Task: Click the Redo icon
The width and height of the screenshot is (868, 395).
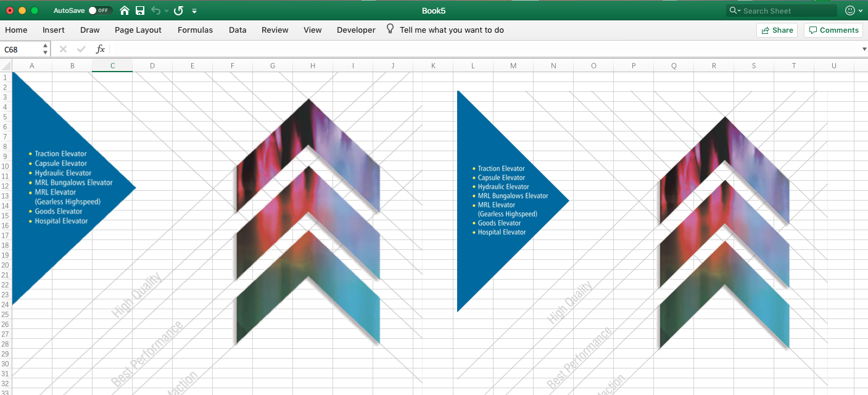Action: tap(178, 10)
